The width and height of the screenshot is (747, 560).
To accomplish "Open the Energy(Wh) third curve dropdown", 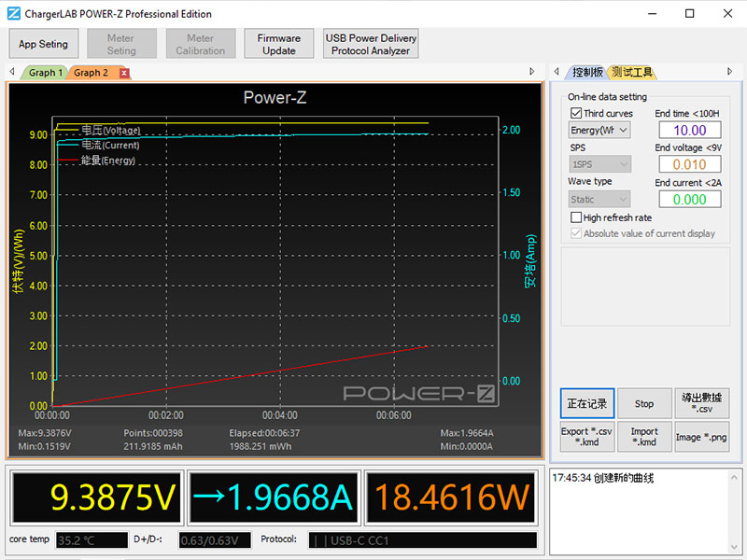I will [599, 131].
